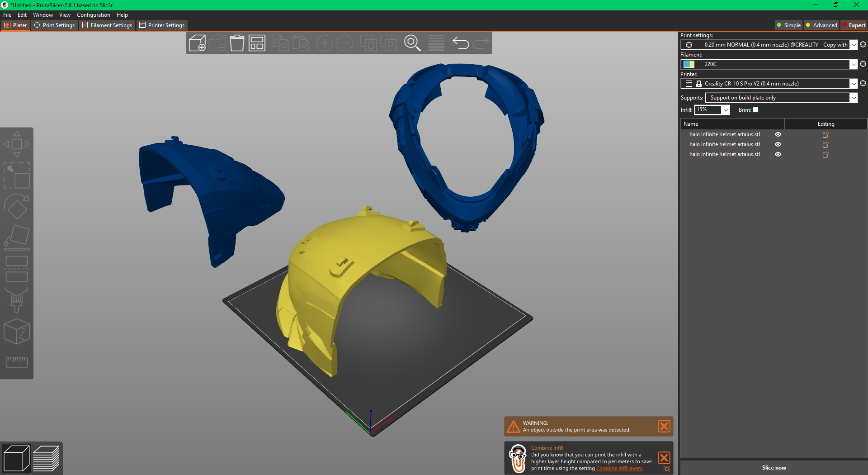Switch to the Print Settings tab
Image resolution: width=868 pixels, height=475 pixels.
pos(54,25)
